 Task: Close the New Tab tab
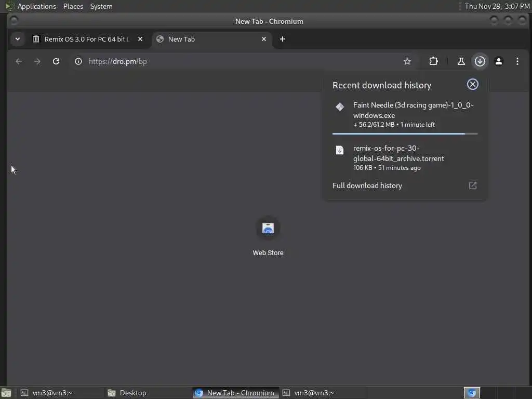(x=263, y=39)
